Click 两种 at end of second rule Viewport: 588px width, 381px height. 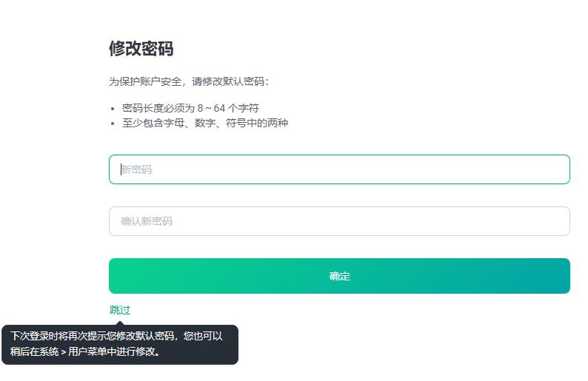coord(277,123)
